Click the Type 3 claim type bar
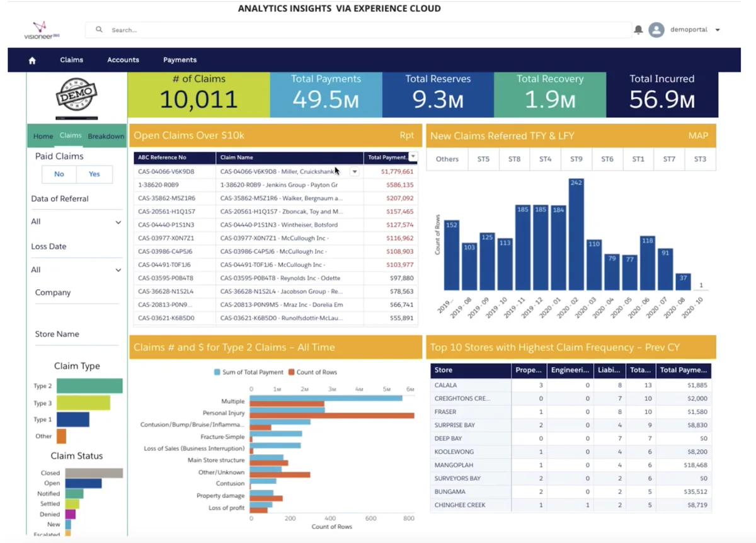Screen dimensions: 756x543 [83, 403]
